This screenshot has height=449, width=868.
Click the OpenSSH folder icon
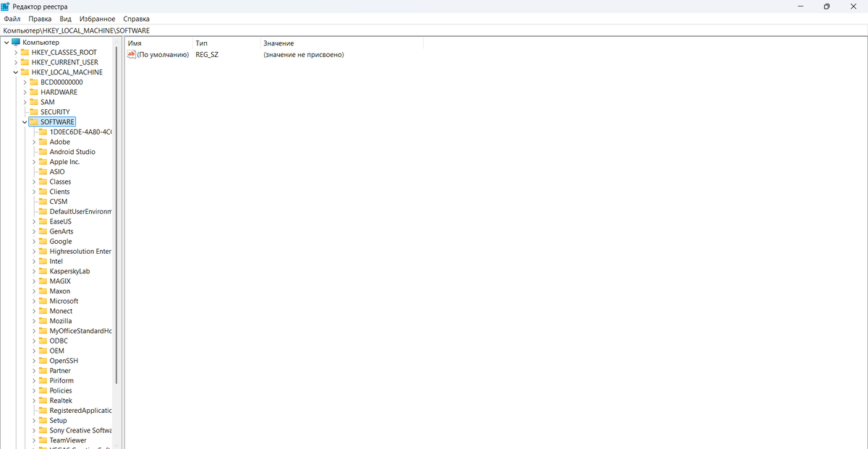coord(43,361)
